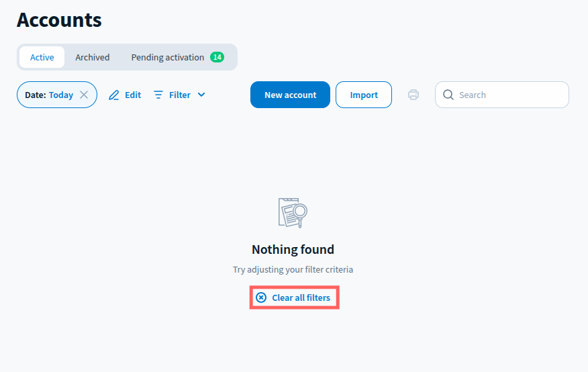This screenshot has height=372, width=588.
Task: Click the filter lines icon
Action: click(158, 95)
